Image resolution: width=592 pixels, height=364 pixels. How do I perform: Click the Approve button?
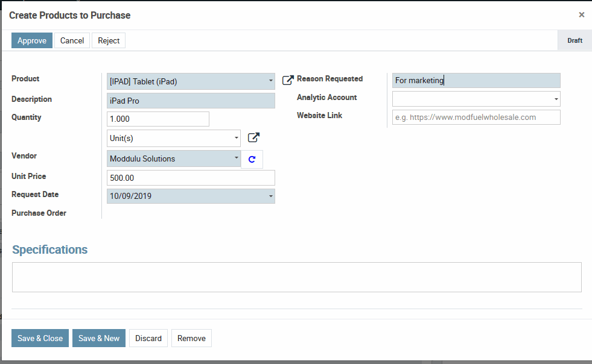tap(32, 40)
